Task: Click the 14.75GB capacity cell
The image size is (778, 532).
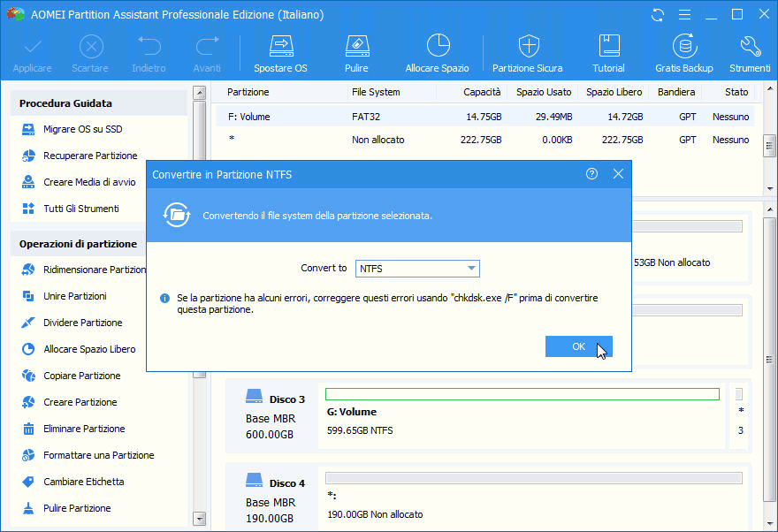Action: coord(484,117)
